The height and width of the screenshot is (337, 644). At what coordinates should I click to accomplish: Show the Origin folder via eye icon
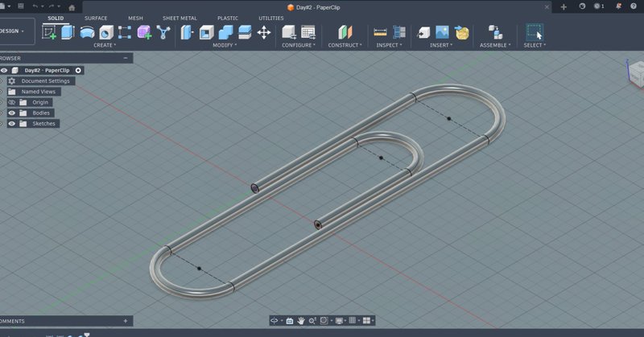[x=12, y=102]
